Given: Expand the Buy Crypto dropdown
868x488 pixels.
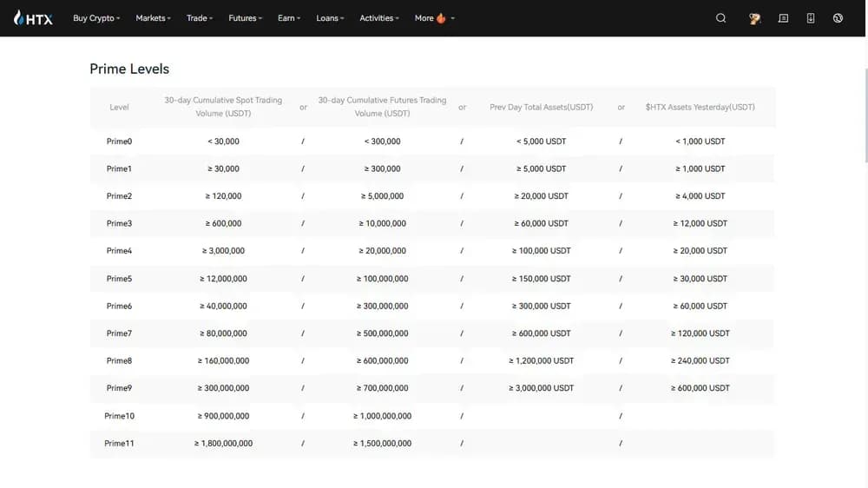Looking at the screenshot, I should coord(96,18).
